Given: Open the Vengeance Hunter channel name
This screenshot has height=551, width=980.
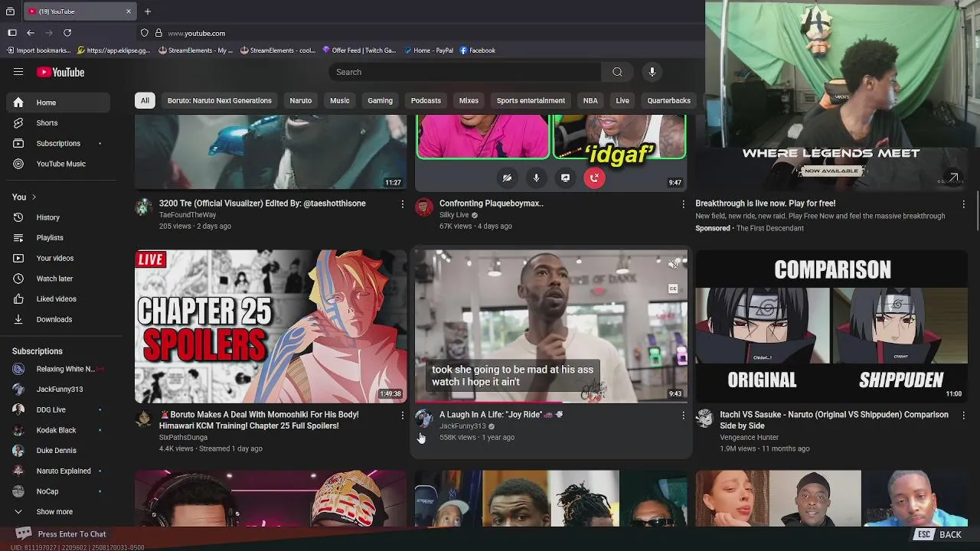Looking at the screenshot, I should click(x=749, y=438).
